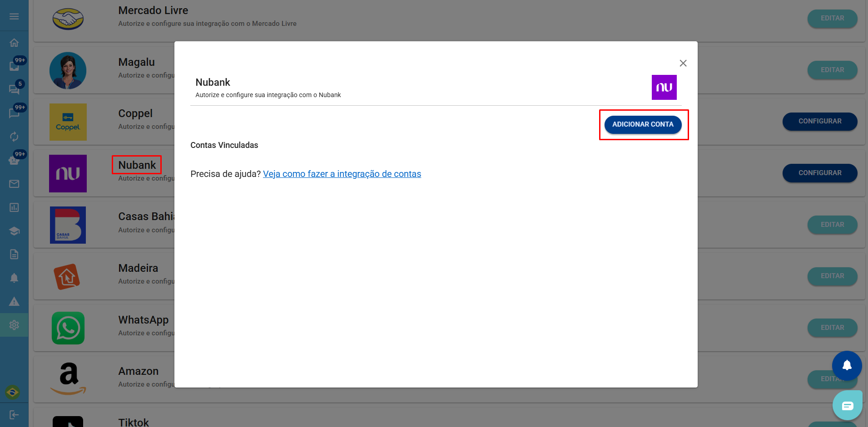This screenshot has width=868, height=427.
Task: Click the logout icon at the sidebar bottom
Action: (x=14, y=415)
